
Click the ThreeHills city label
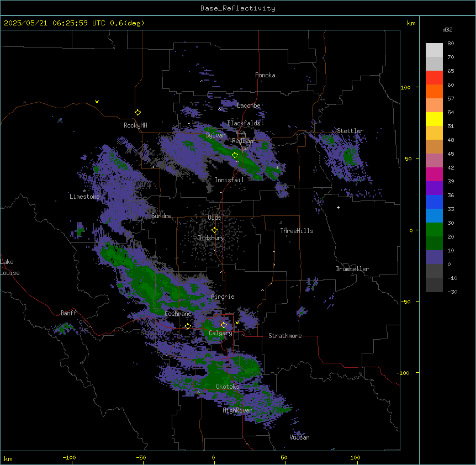[x=297, y=231]
